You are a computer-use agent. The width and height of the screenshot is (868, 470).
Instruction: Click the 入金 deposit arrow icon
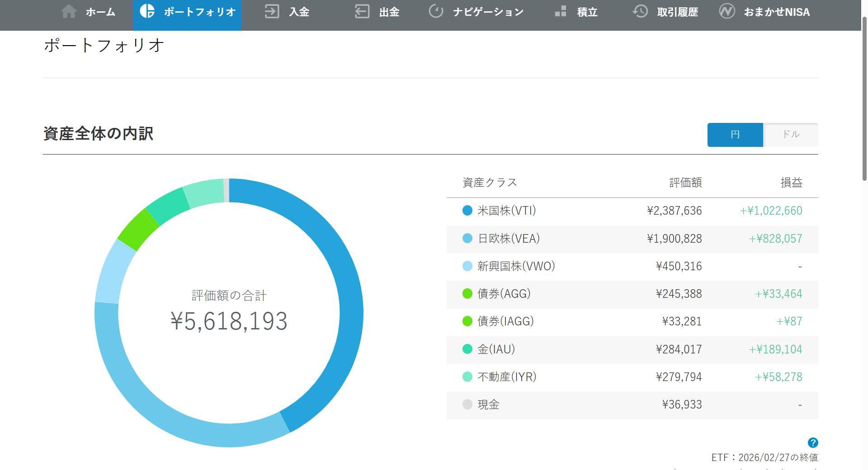[272, 12]
